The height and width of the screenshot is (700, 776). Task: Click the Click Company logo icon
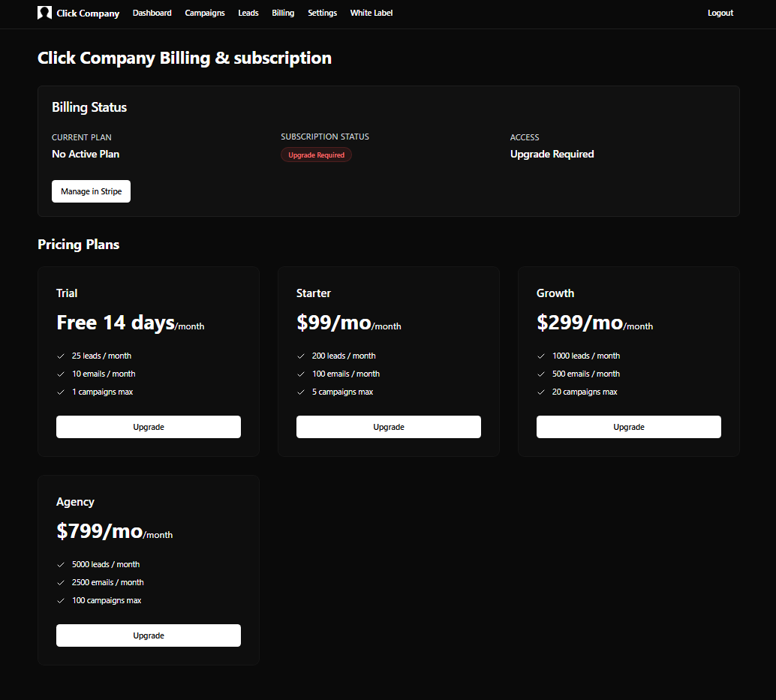(44, 13)
